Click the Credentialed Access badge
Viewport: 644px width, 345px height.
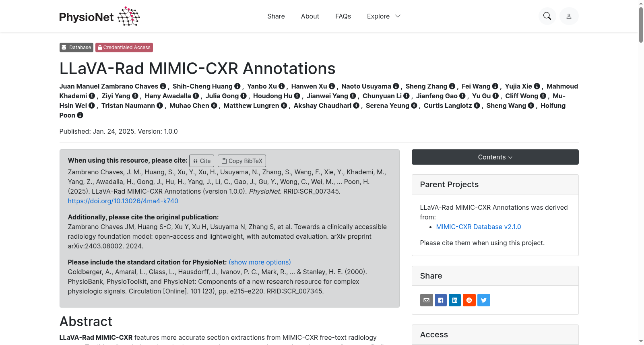coord(124,48)
